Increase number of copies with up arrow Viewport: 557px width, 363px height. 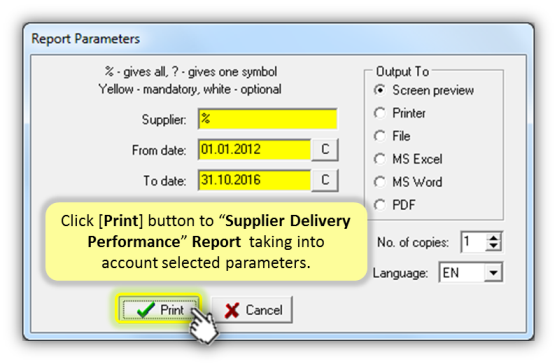493,237
